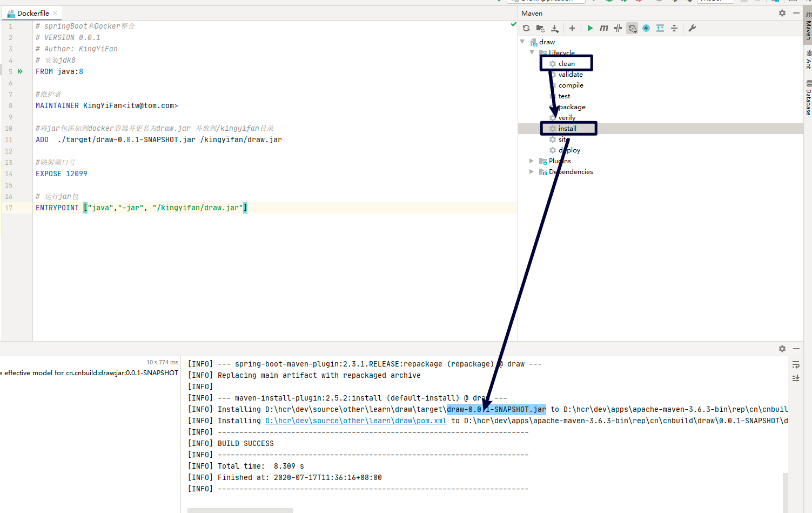Hide the Maven tool window
Image resolution: width=812 pixels, height=513 pixels.
pyautogui.click(x=796, y=13)
